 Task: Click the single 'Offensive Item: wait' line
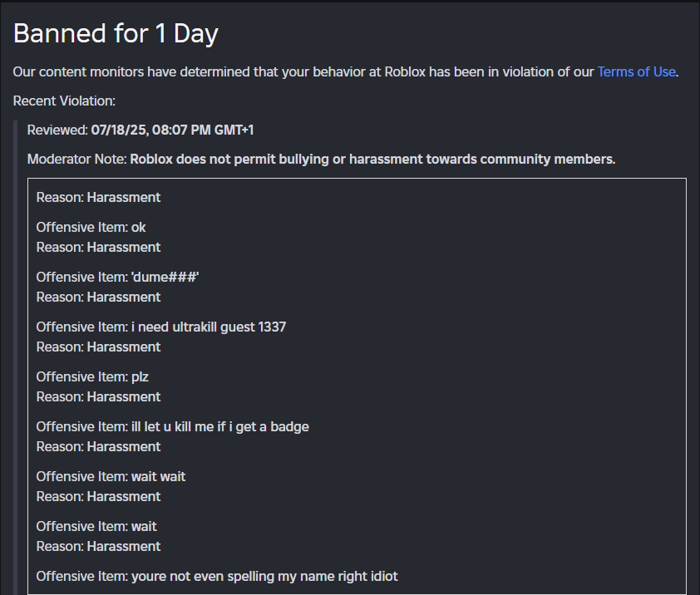[x=96, y=526]
